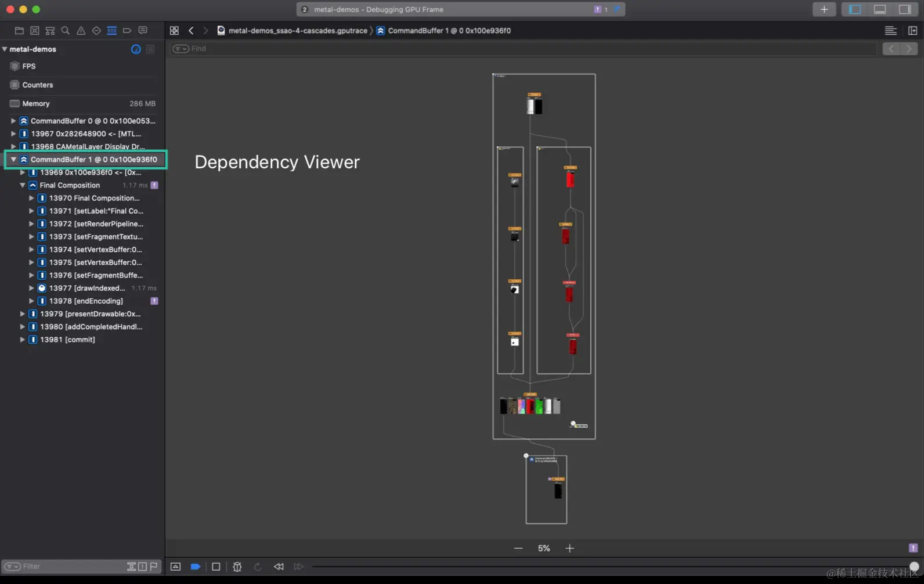The height and width of the screenshot is (584, 924).
Task: Open the Project navigator folder icon
Action: (19, 31)
